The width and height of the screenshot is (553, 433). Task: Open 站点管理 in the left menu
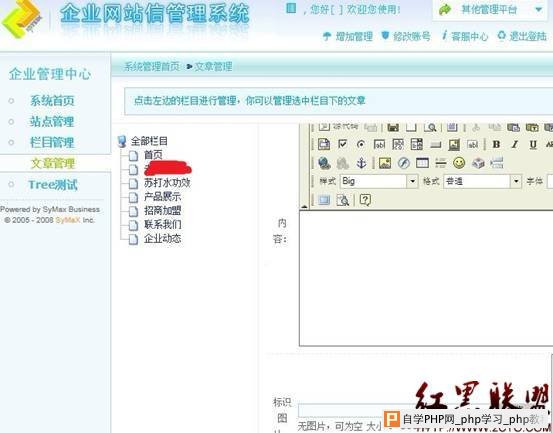tap(52, 122)
